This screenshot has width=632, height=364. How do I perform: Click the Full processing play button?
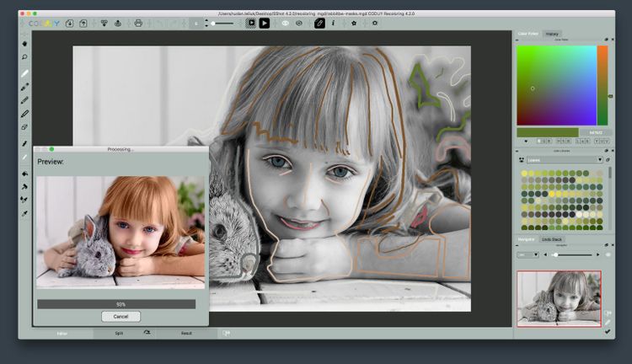[x=265, y=23]
